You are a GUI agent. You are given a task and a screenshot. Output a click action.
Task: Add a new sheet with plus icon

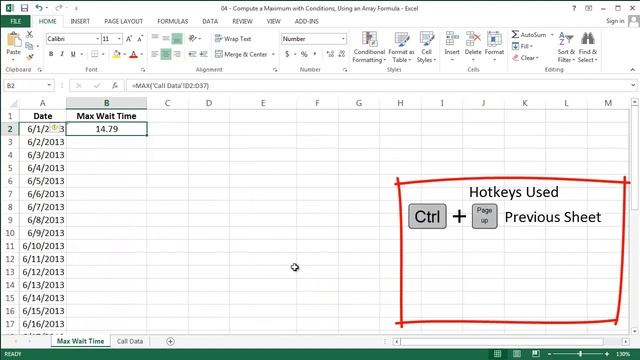tap(171, 341)
